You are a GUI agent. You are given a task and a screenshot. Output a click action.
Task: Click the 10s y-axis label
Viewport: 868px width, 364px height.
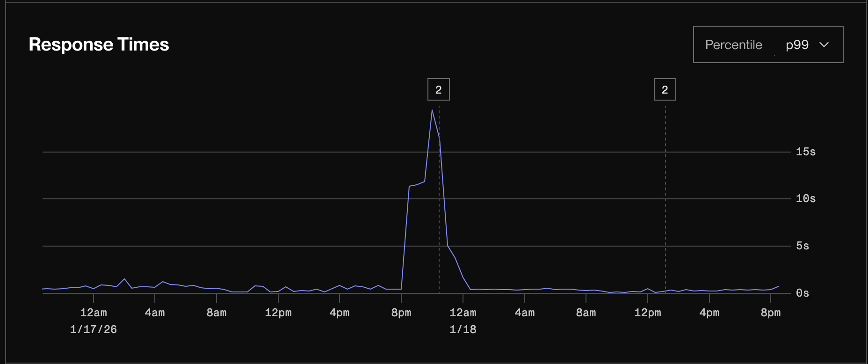[x=805, y=199]
